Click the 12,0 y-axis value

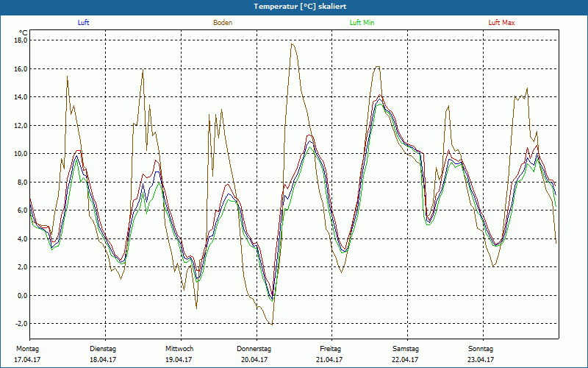(x=21, y=125)
